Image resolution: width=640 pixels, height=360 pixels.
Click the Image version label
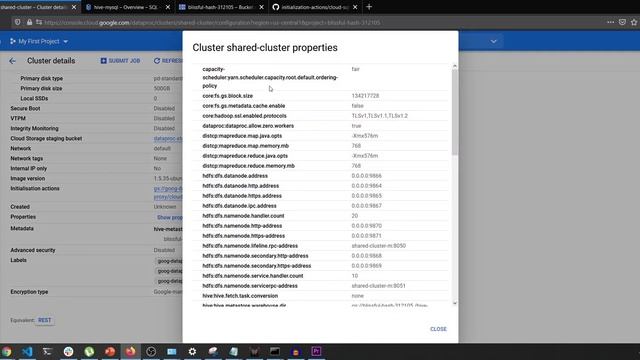click(27, 178)
